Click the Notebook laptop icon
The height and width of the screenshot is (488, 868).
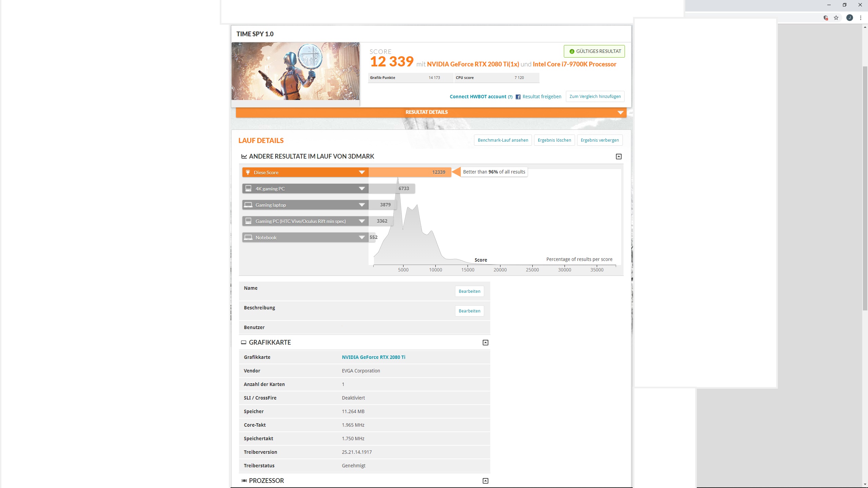tap(248, 237)
